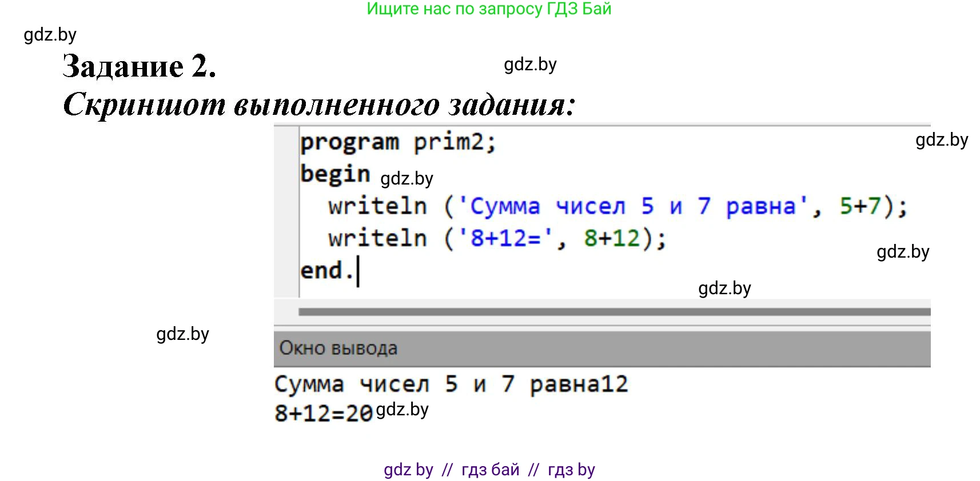Screen dimensions: 980x481
Task: Click the "Задание 2." heading
Action: (x=139, y=66)
